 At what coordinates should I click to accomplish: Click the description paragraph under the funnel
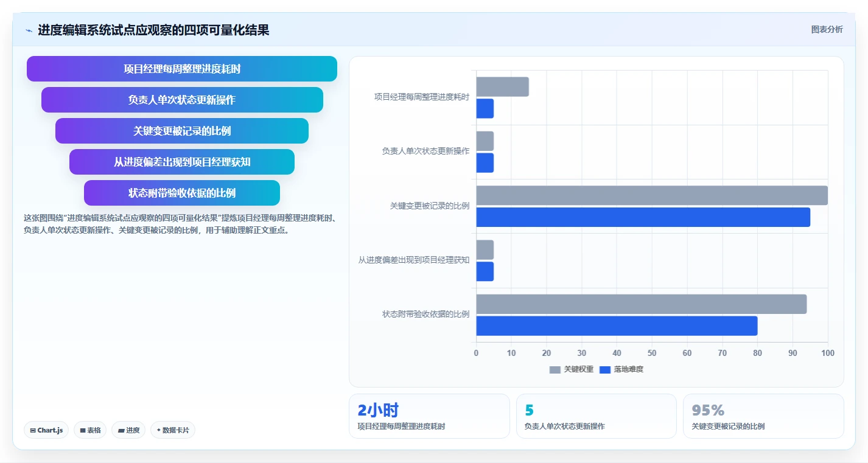[181, 224]
